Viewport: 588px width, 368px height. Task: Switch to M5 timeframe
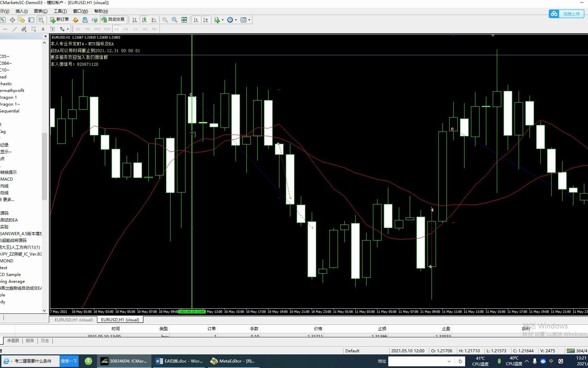pyautogui.click(x=88, y=29)
